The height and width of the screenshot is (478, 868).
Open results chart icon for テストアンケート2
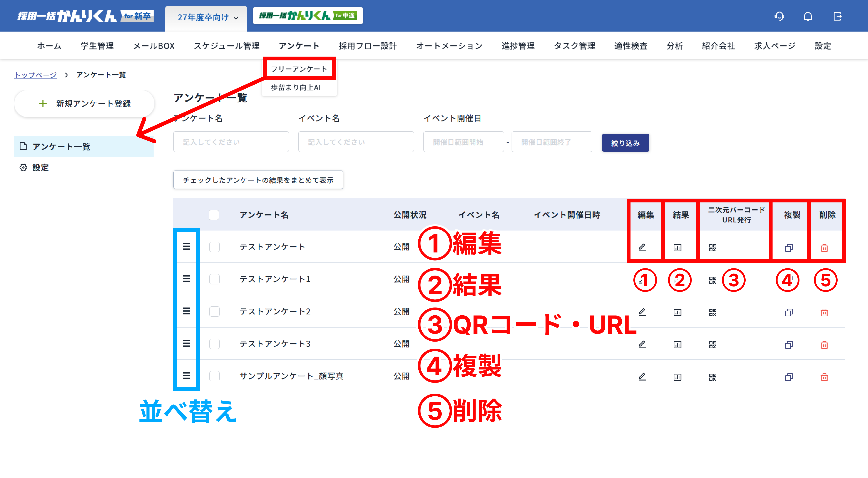coord(677,312)
